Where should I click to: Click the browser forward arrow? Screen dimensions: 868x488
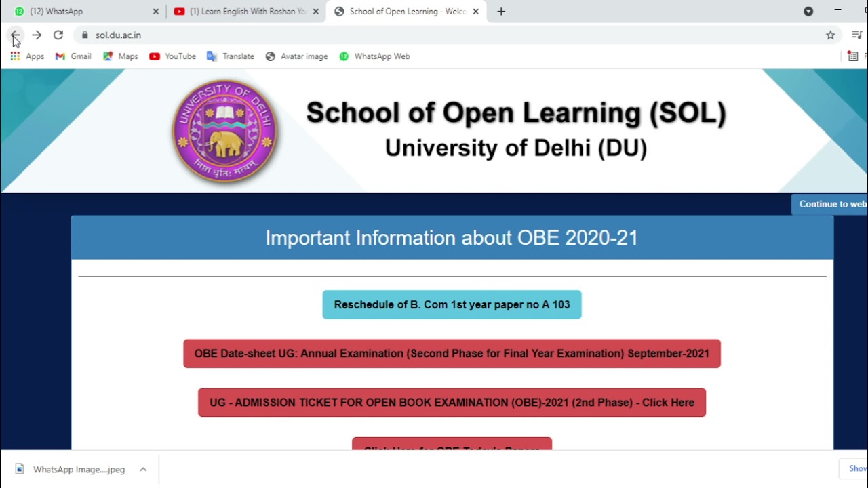(x=37, y=35)
